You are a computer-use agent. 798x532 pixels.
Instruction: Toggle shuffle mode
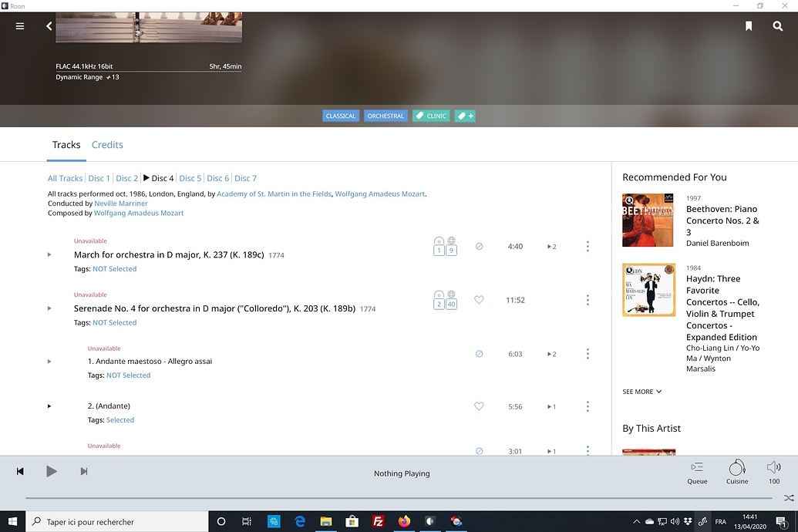pos(789,498)
